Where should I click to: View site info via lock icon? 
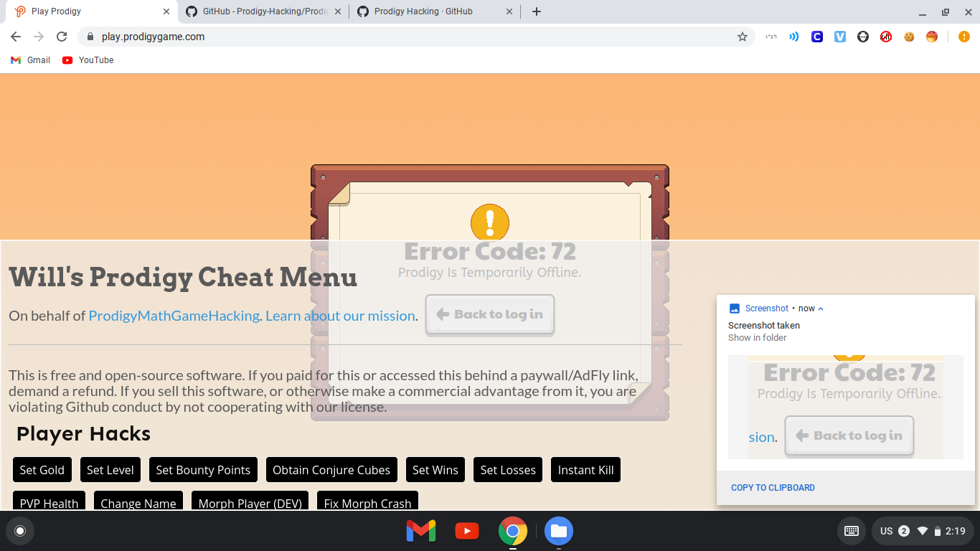[90, 37]
